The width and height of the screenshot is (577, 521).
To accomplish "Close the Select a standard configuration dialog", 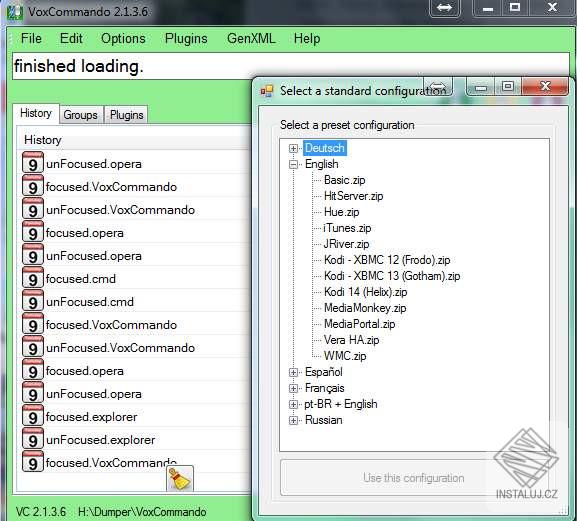I will (x=545, y=87).
